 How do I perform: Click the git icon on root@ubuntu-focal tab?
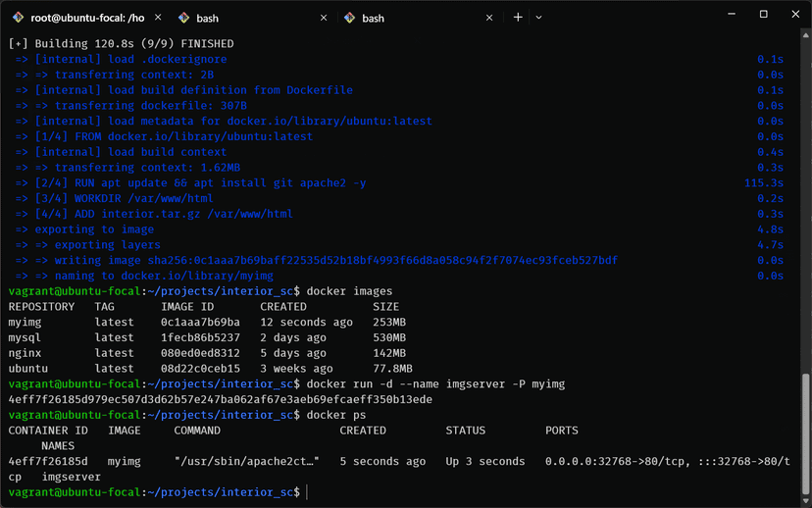17,18
